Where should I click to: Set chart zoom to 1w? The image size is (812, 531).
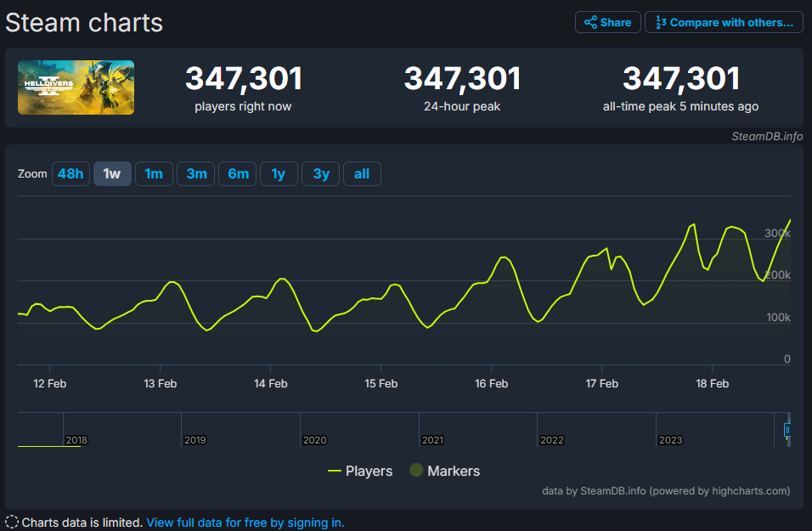112,173
